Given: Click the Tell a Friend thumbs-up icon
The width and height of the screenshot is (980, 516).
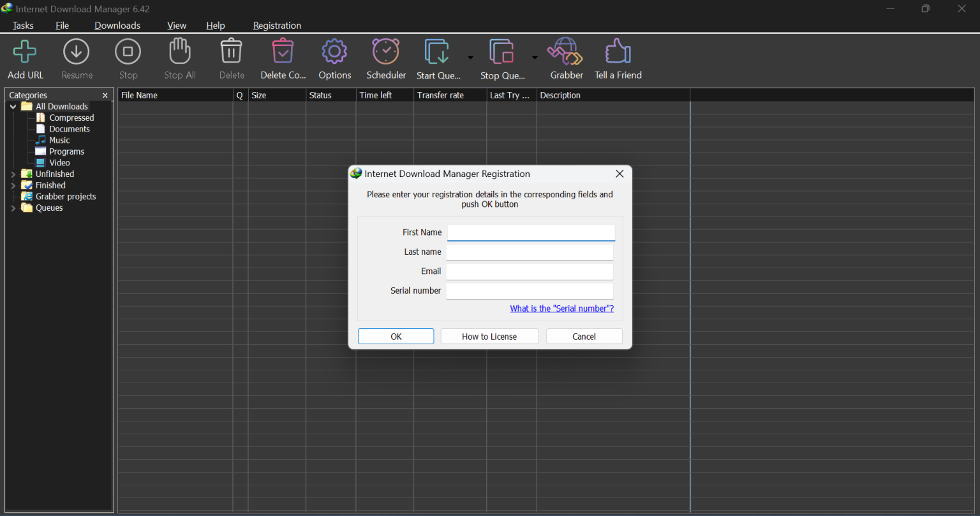Looking at the screenshot, I should 618,51.
